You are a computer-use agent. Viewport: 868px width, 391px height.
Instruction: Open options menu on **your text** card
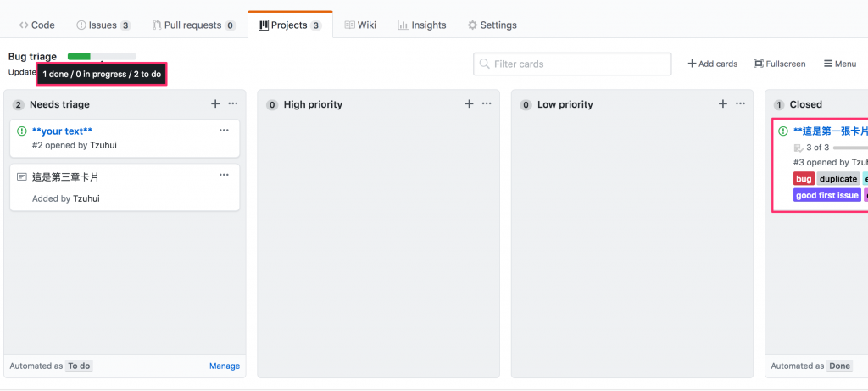224,131
